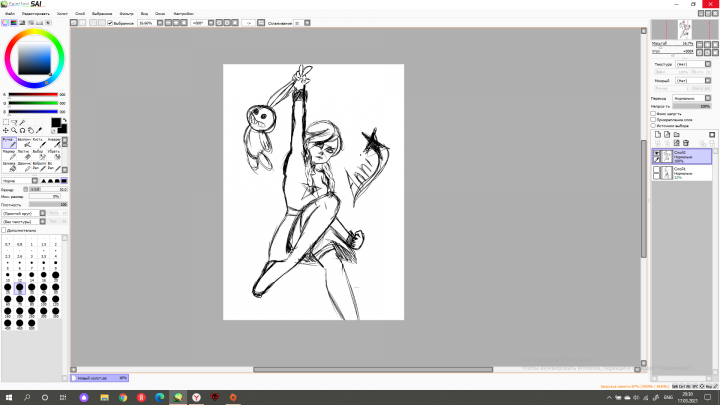Click the clear layer icon
Viewport: 720px width, 405px height.
click(x=676, y=143)
